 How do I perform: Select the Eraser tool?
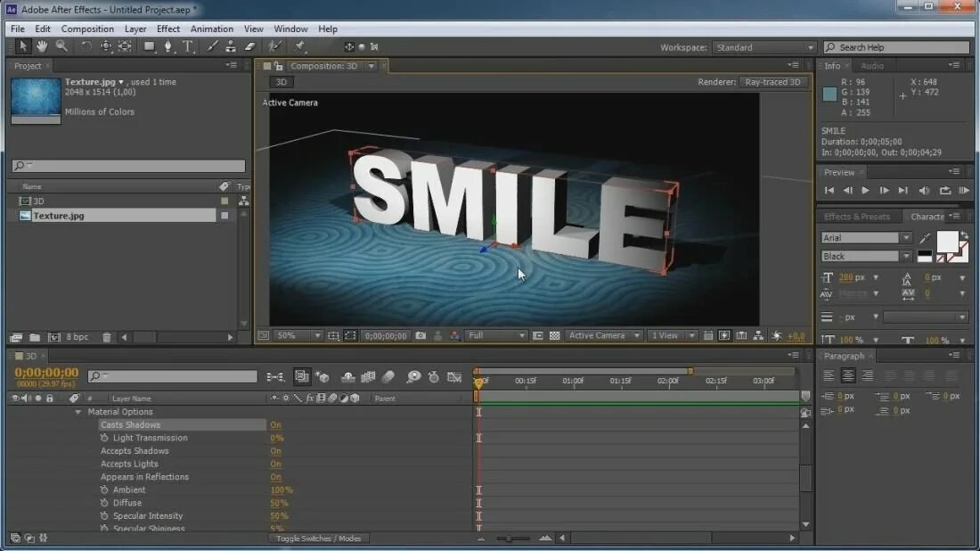click(250, 46)
